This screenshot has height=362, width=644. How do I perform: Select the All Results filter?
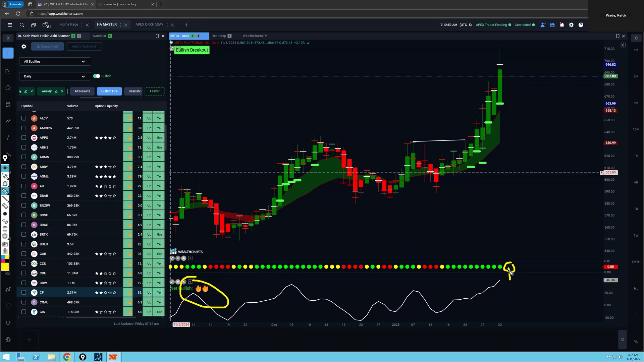point(82,91)
